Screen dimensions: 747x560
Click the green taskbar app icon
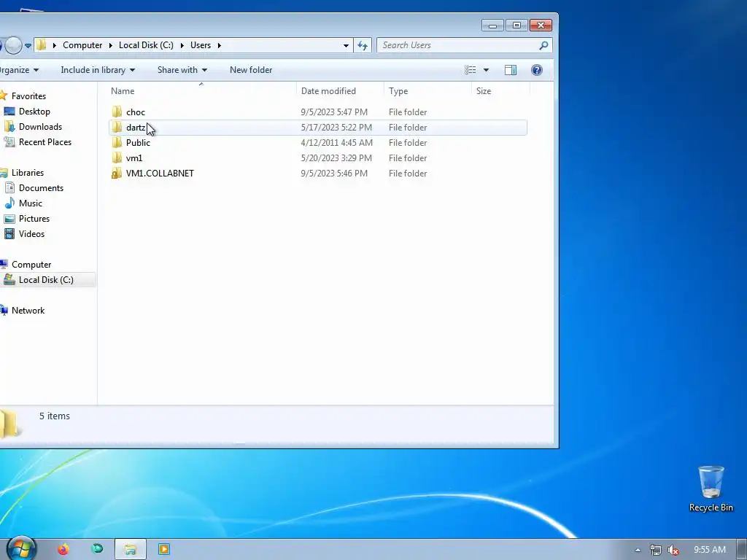point(97,549)
